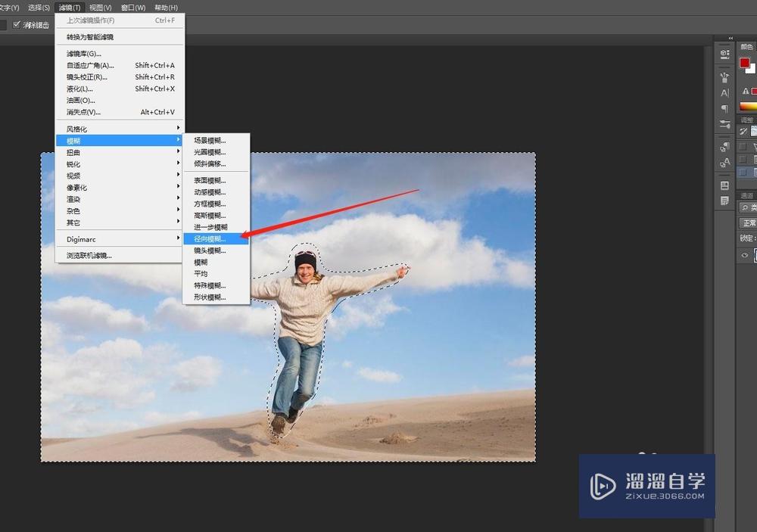Image resolution: width=757 pixels, height=532 pixels.
Task: Choose 高斯模糊 blur filter
Action: tap(210, 216)
